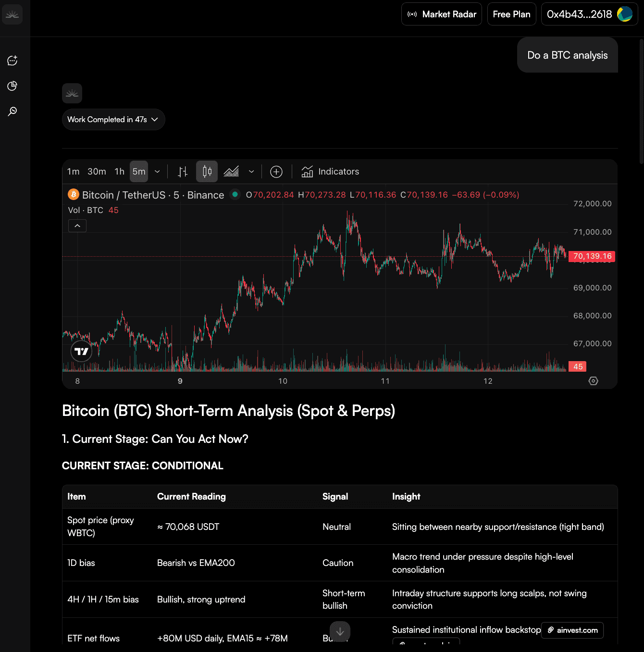Collapse the chart legend with the caret button
This screenshot has width=644, height=652.
pyautogui.click(x=77, y=226)
